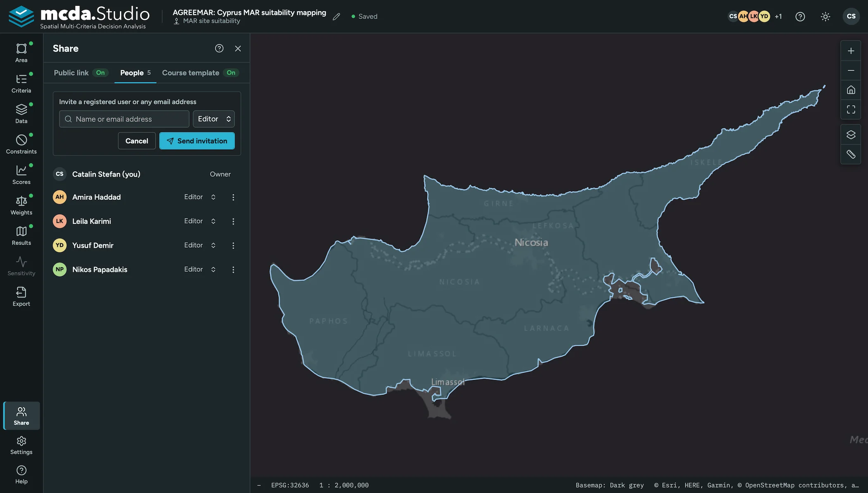868x493 pixels.
Task: Open more options for Leila Karimi
Action: [x=233, y=221]
